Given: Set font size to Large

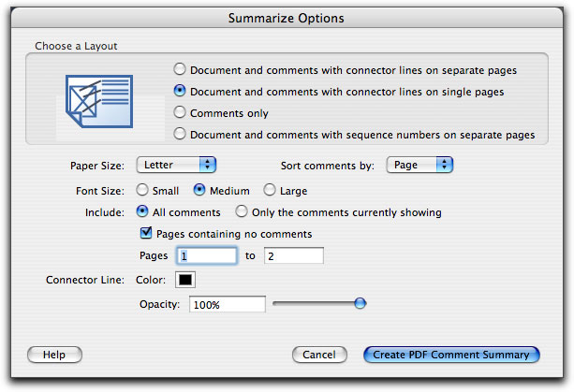Looking at the screenshot, I should click(270, 190).
